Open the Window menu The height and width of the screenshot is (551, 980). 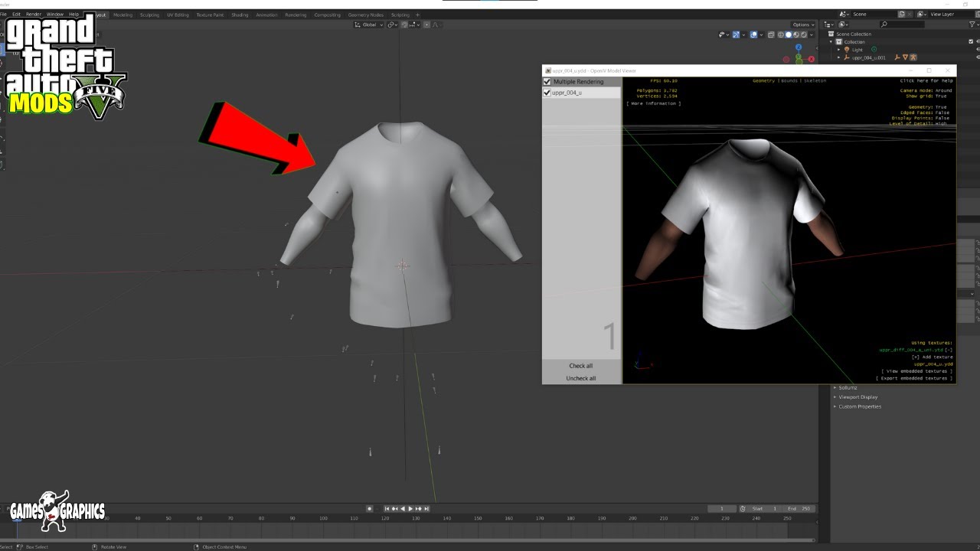click(55, 15)
